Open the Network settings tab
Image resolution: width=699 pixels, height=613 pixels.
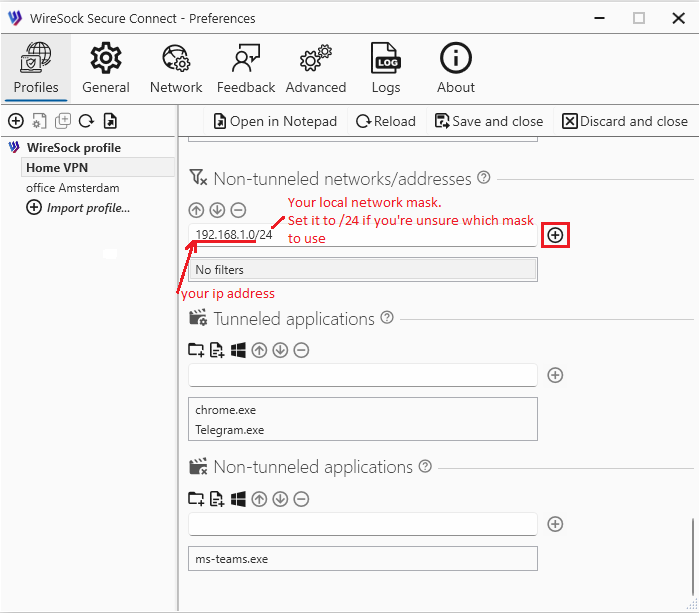pos(176,68)
